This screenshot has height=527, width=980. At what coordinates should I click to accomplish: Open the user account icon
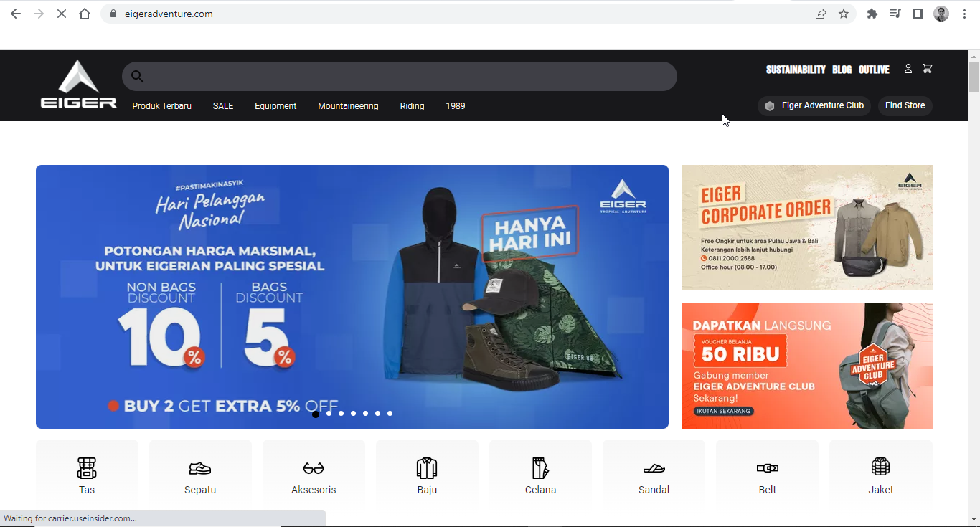(908, 69)
